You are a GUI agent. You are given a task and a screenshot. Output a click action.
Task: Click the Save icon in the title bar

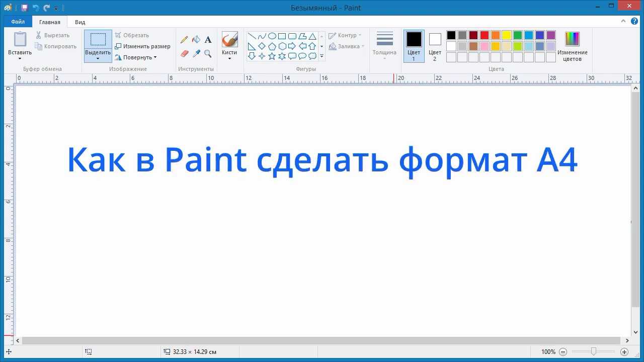tap(24, 8)
